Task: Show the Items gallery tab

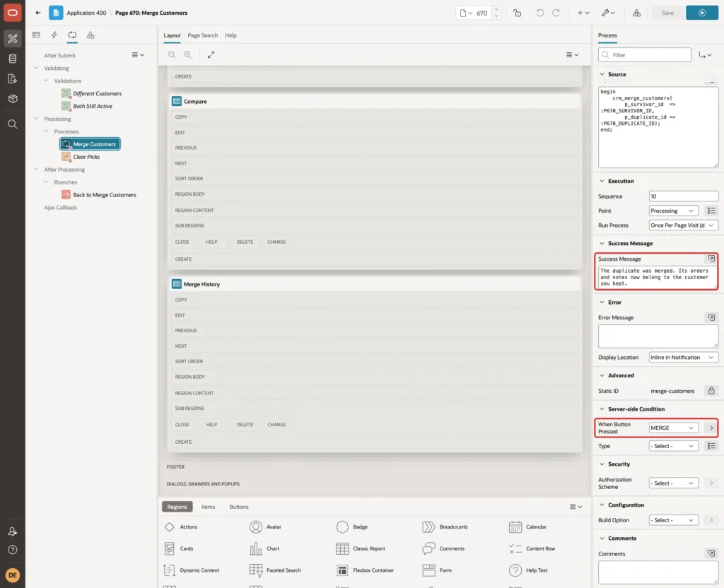Action: [209, 507]
